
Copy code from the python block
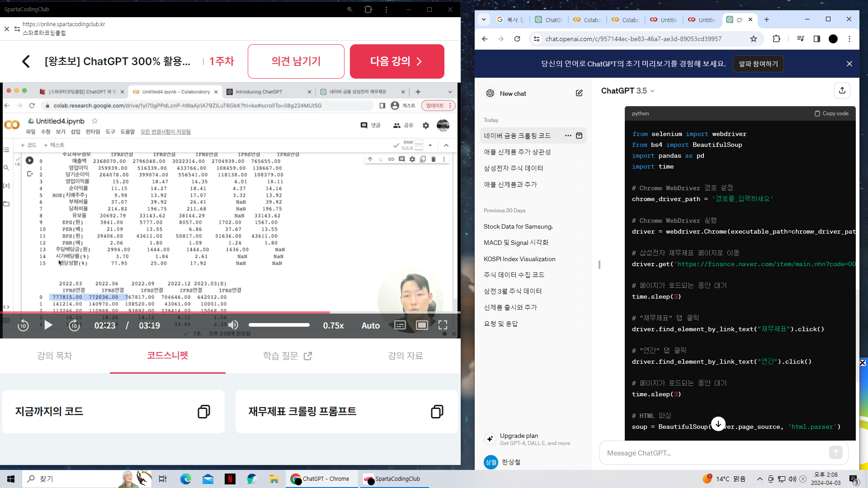tap(831, 113)
